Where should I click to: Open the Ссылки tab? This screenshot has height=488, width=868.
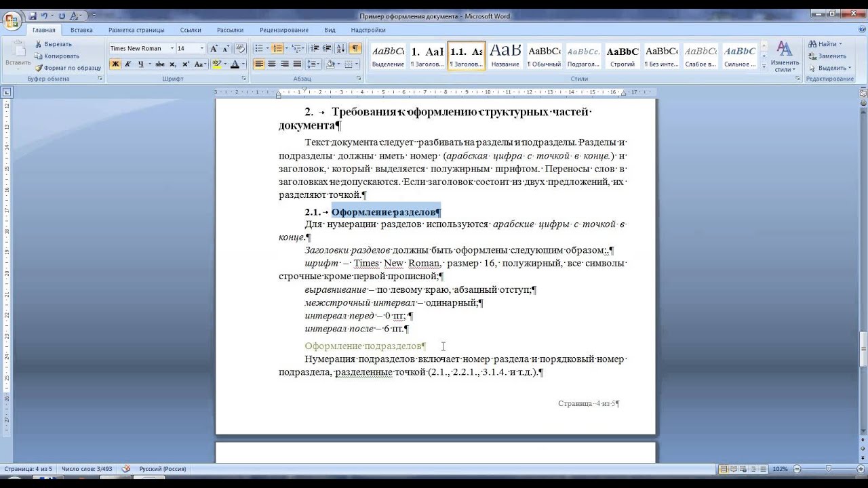coord(191,30)
